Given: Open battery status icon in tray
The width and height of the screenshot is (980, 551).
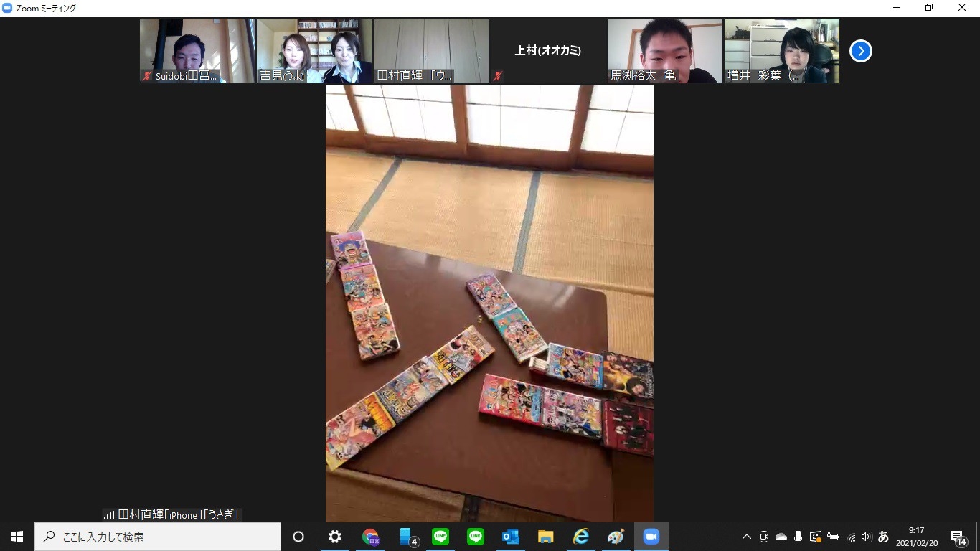Looking at the screenshot, I should [x=833, y=537].
